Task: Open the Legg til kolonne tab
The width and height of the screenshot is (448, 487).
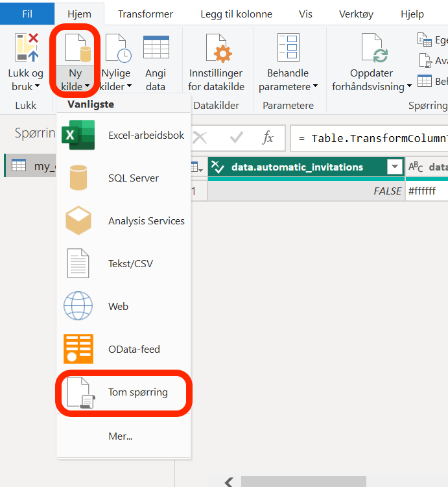Action: 236,14
